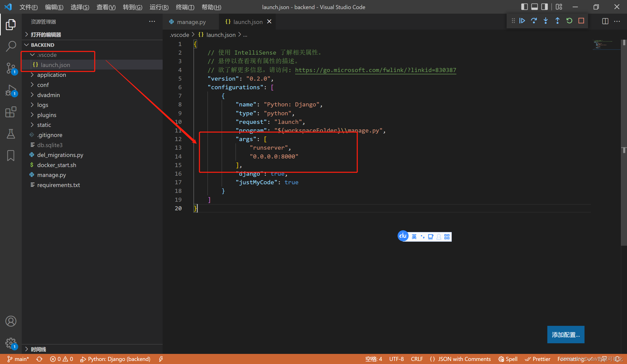
Task: Toggle the bottom panel layout button
Action: pos(534,7)
